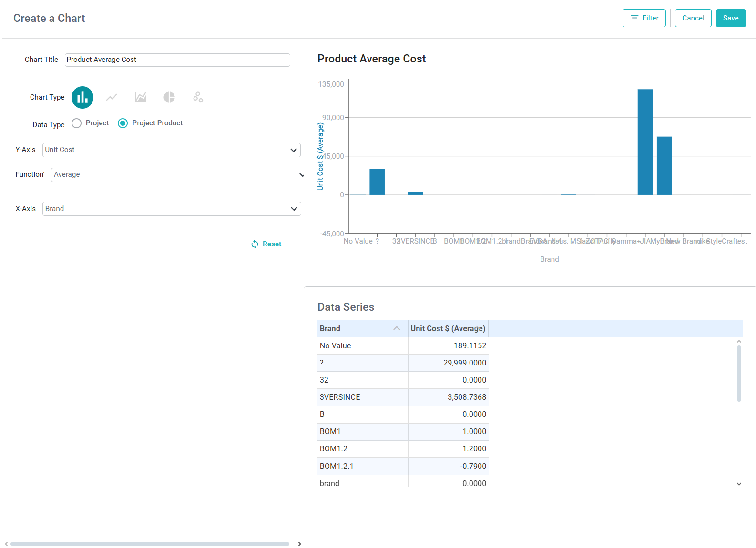Select the bar chart type icon
The width and height of the screenshot is (756, 548).
click(82, 97)
